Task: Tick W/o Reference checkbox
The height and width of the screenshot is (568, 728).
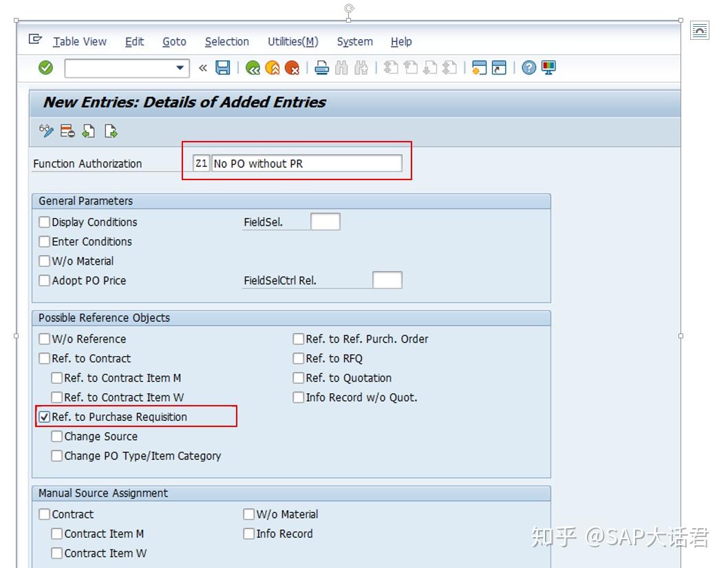Action: [x=45, y=339]
